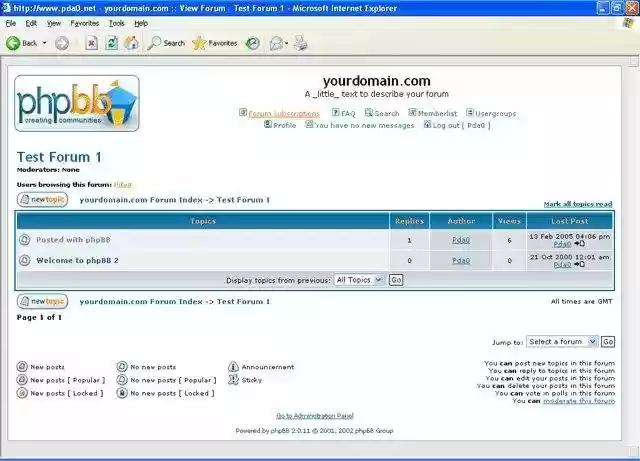Click the icon beside FAQ
Image resolution: width=640 pixels, height=461 pixels.
[336, 112]
